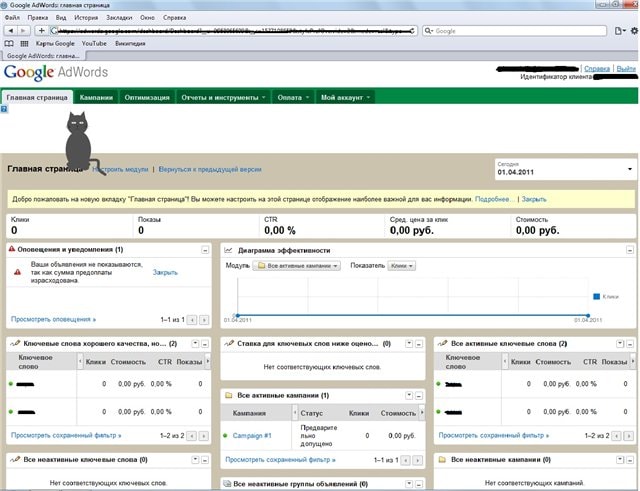Click the browser back arrow button

[10, 31]
